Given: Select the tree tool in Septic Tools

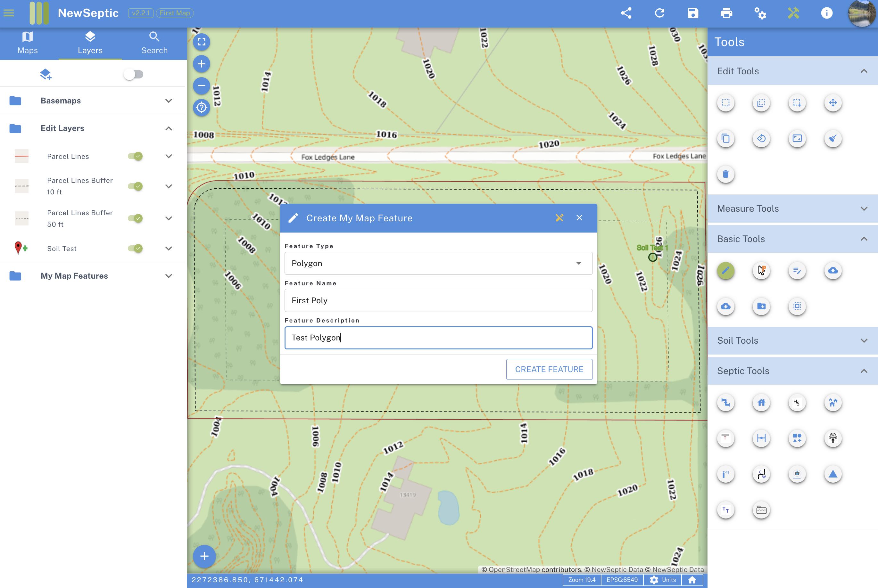Looking at the screenshot, I should (x=832, y=438).
